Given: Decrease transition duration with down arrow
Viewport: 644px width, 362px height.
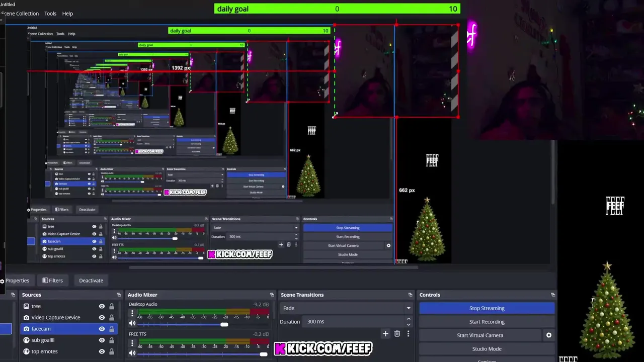Looking at the screenshot, I should [x=408, y=324].
